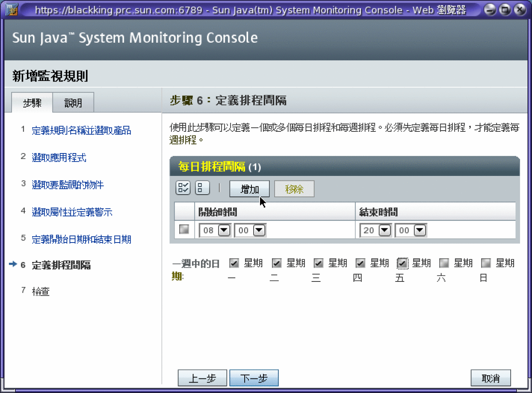Uncheck 星期三 (Wednesday) checkbox
This screenshot has width=532, height=393.
319,263
